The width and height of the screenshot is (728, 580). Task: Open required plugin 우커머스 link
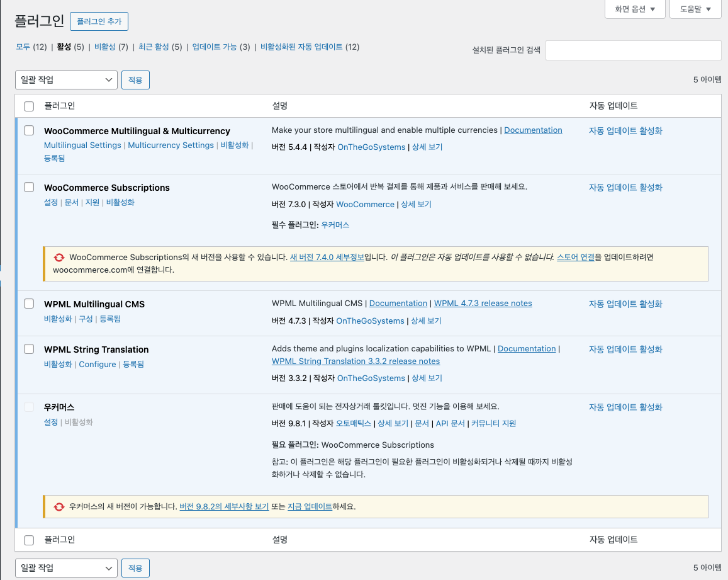pos(335,225)
